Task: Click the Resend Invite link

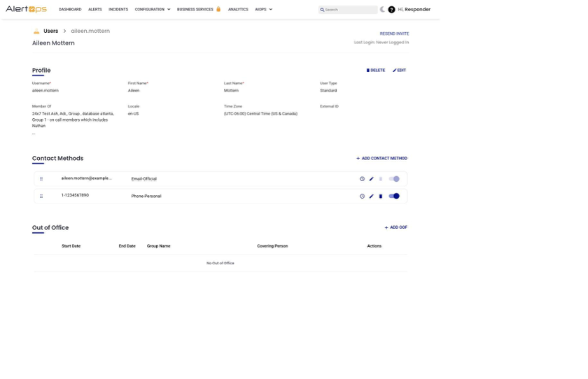Action: click(394, 34)
